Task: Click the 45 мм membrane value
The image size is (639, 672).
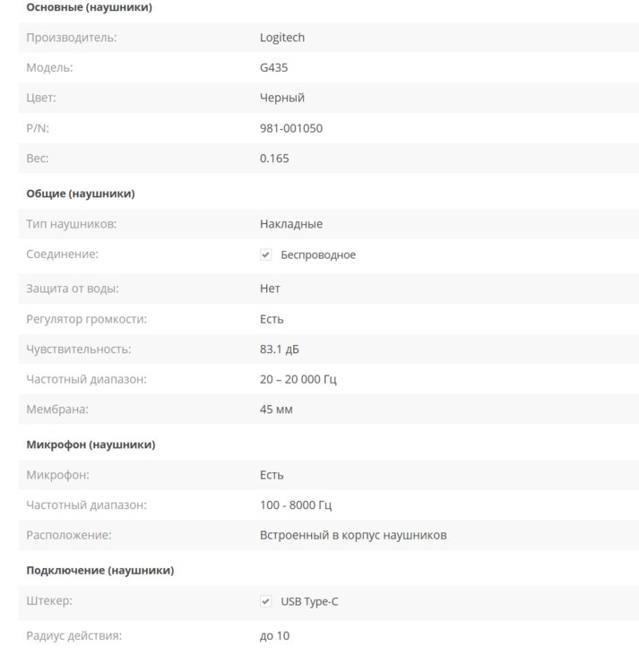Action: (x=276, y=409)
